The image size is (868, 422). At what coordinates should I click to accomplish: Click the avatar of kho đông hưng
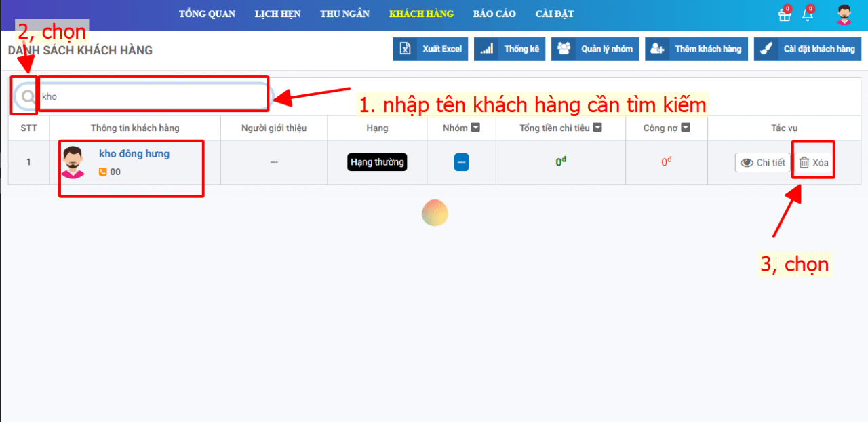point(73,162)
